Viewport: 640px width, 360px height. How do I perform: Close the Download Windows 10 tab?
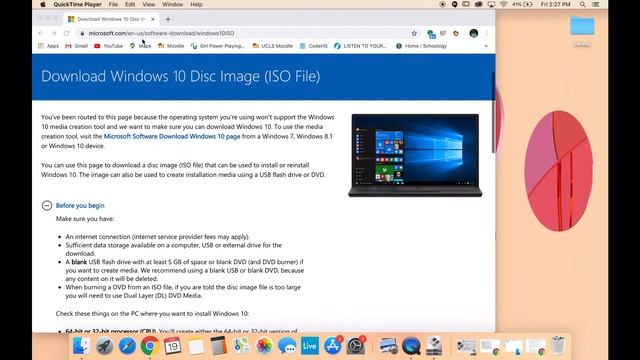point(153,19)
